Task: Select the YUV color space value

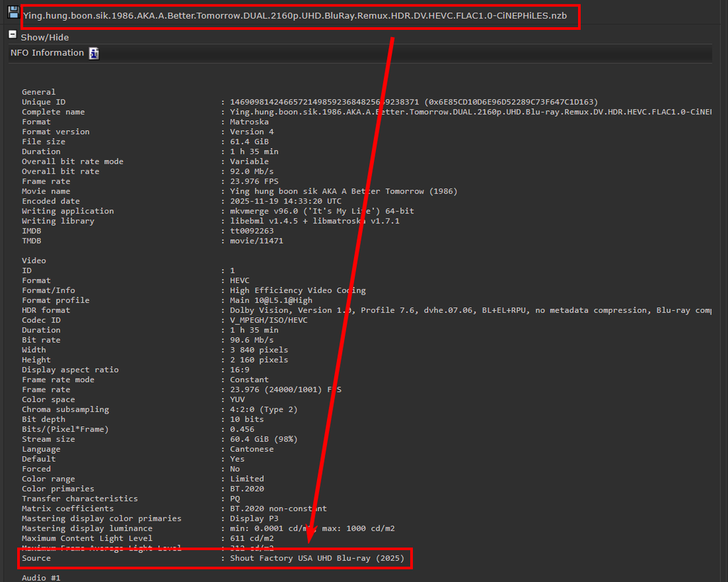Action: pyautogui.click(x=237, y=399)
